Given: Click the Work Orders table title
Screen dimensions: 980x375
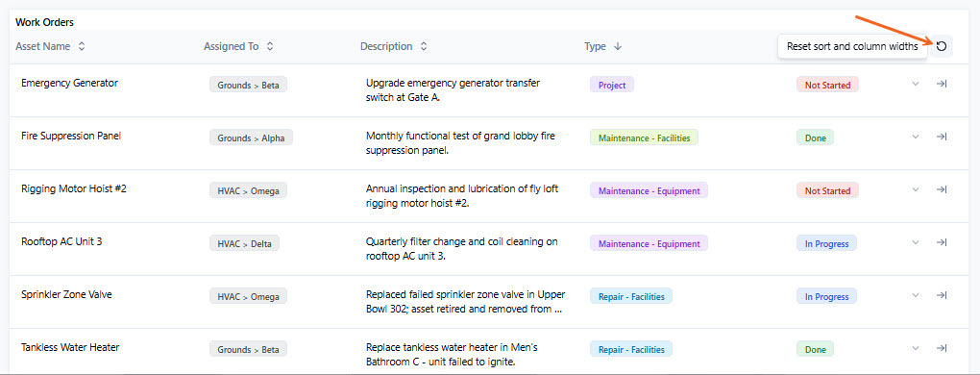Looking at the screenshot, I should tap(44, 22).
